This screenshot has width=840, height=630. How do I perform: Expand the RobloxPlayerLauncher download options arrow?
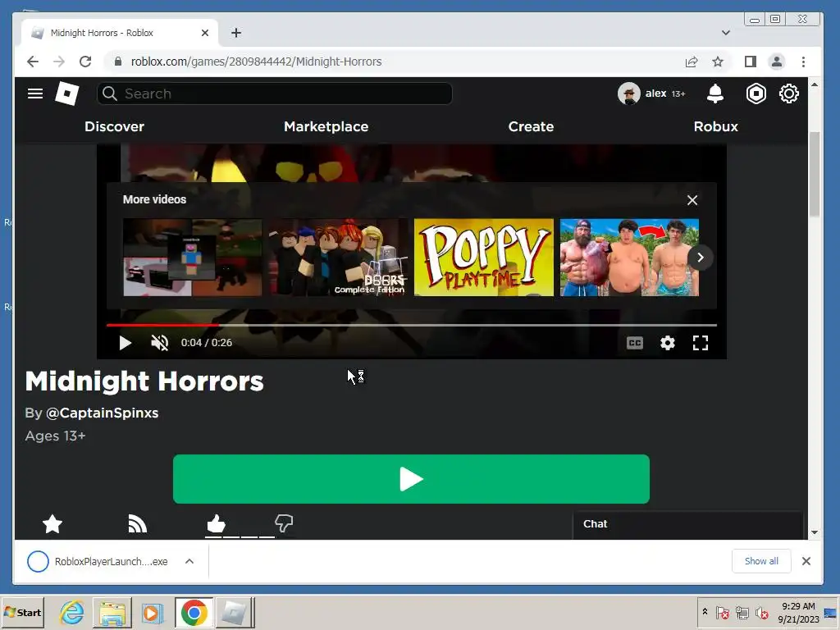[x=189, y=561]
